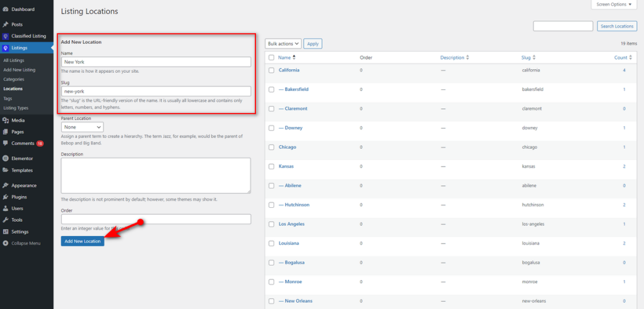Viewport: 644px width, 309px height.
Task: Click the Name input field
Action: pyautogui.click(x=156, y=62)
